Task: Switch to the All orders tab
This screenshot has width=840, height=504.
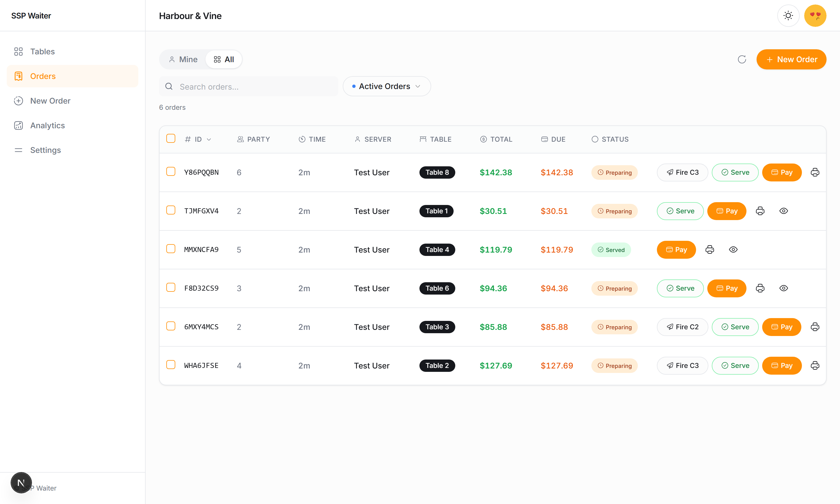Action: coord(224,59)
